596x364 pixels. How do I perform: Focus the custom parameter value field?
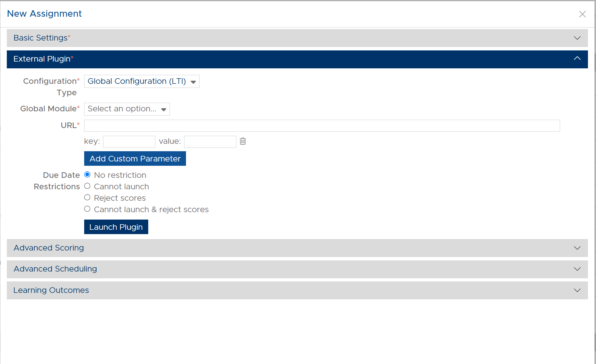point(210,142)
